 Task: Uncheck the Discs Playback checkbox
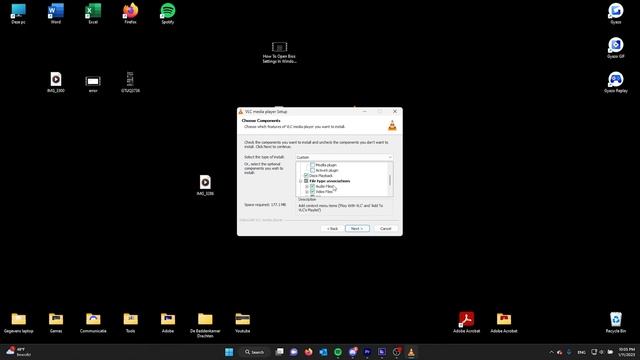click(306, 176)
